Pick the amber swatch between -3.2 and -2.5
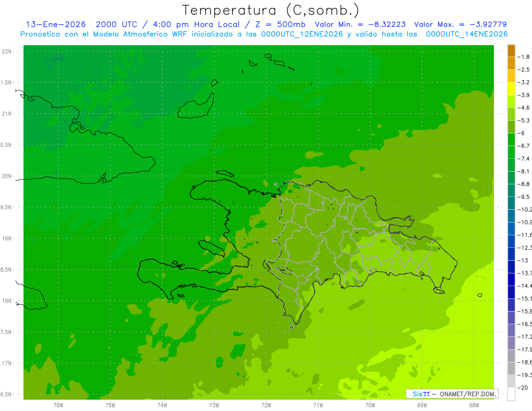This screenshot has height=411, width=532. pyautogui.click(x=511, y=76)
